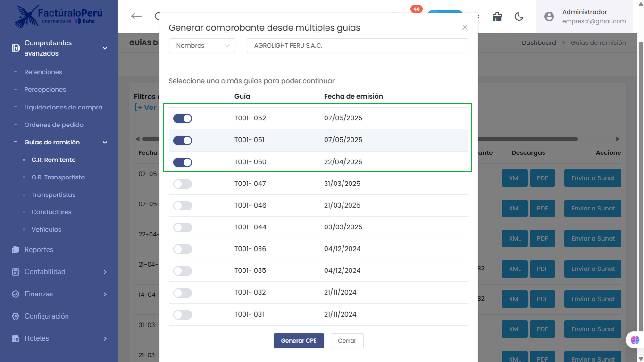644x362 pixels.
Task: Open the Nombres dropdown selector
Action: (202, 46)
